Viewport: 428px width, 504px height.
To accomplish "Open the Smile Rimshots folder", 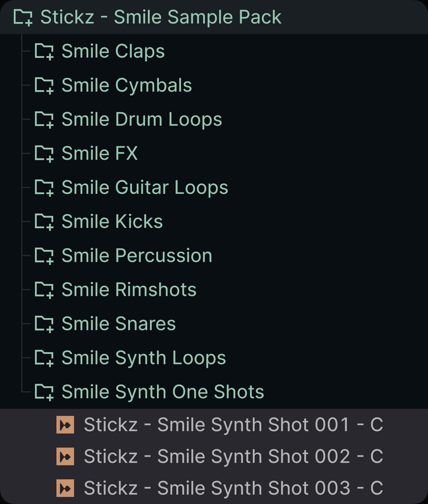I will 129,290.
